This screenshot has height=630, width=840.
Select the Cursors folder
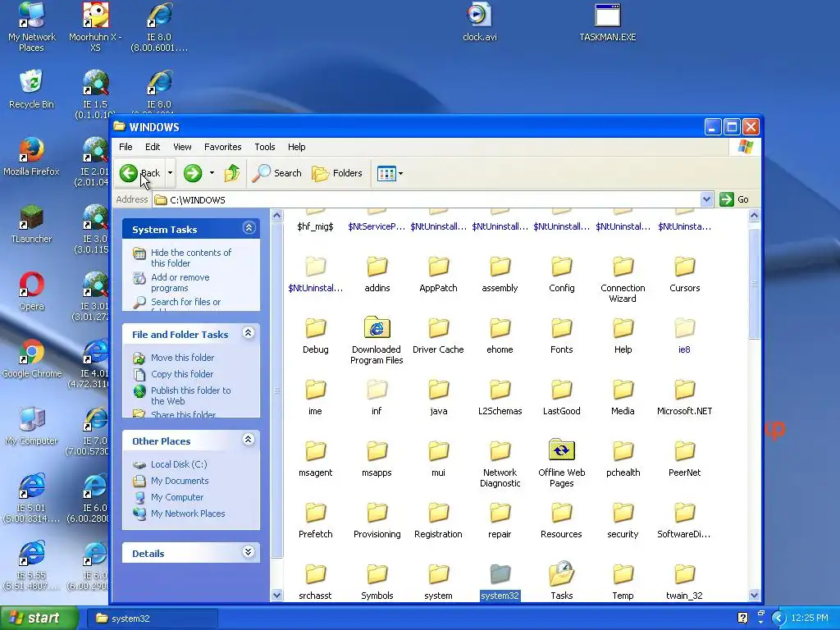pos(685,275)
